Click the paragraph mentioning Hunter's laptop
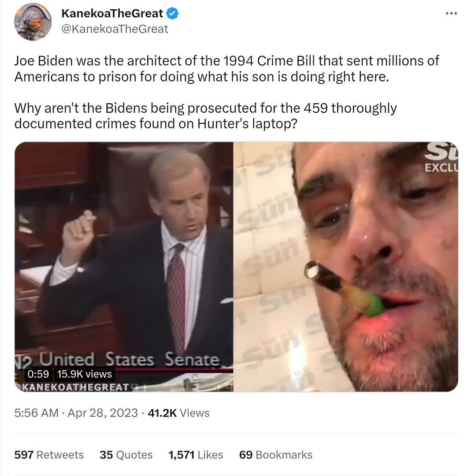 pyautogui.click(x=205, y=115)
